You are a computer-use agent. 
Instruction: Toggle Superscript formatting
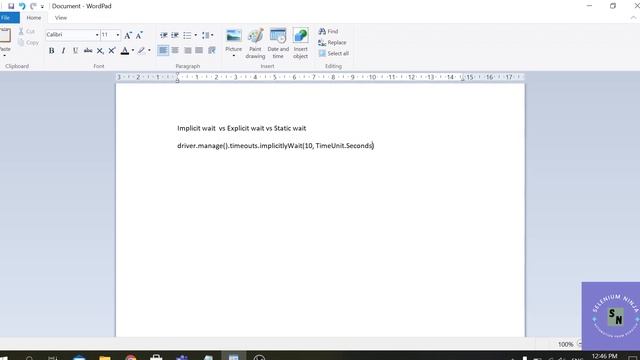coord(112,51)
